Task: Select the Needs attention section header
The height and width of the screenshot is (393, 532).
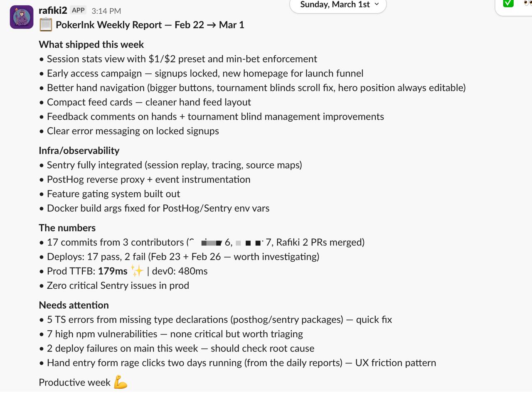Action: tap(74, 305)
